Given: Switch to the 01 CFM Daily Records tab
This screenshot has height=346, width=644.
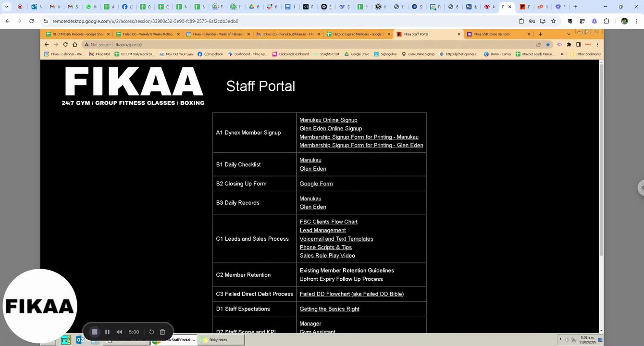Looking at the screenshot, I should (78, 34).
